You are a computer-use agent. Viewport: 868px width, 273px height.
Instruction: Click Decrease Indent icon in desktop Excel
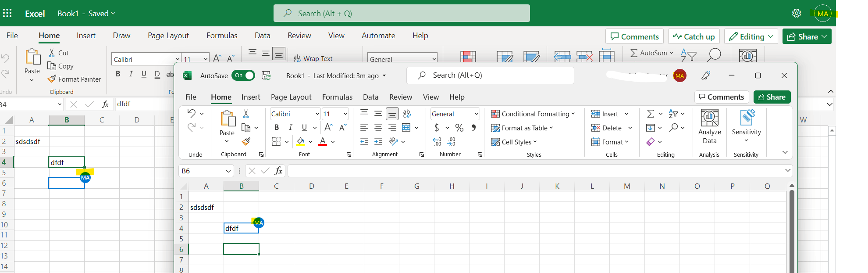(364, 141)
